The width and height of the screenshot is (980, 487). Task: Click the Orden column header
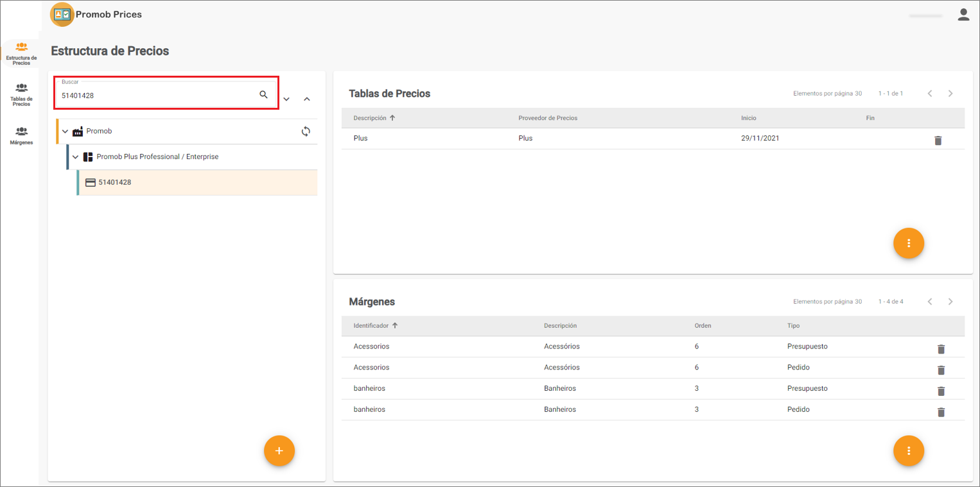coord(703,326)
